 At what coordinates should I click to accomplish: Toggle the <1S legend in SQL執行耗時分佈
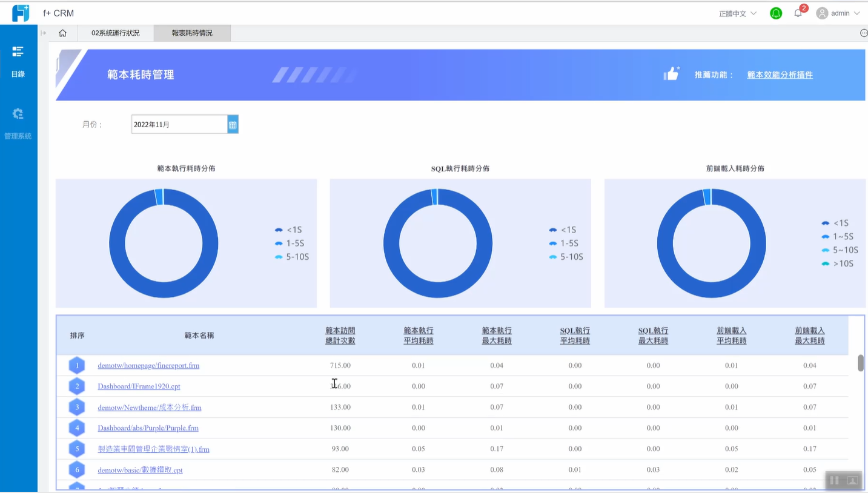tap(562, 230)
